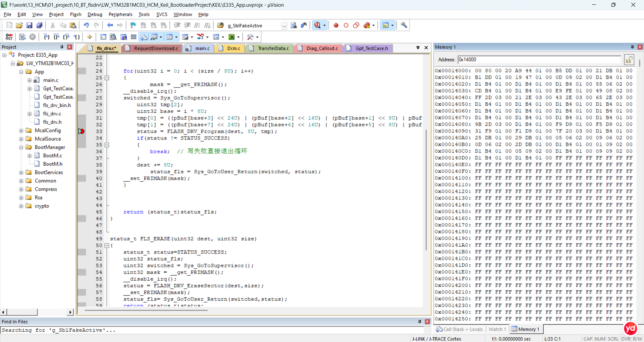The width and height of the screenshot is (644, 342).
Task: Toggle the Memory 1 panel pin
Action: pos(632,47)
